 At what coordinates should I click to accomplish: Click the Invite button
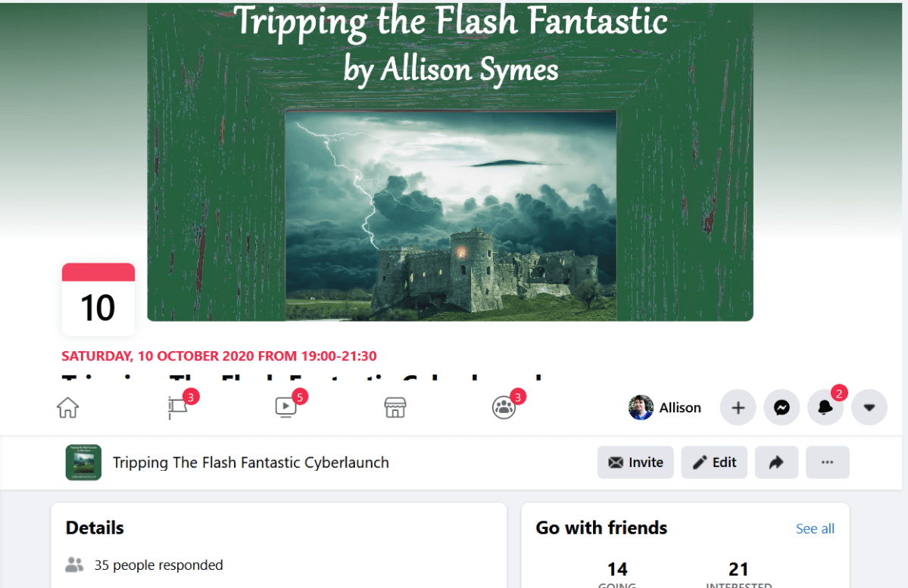(x=635, y=462)
